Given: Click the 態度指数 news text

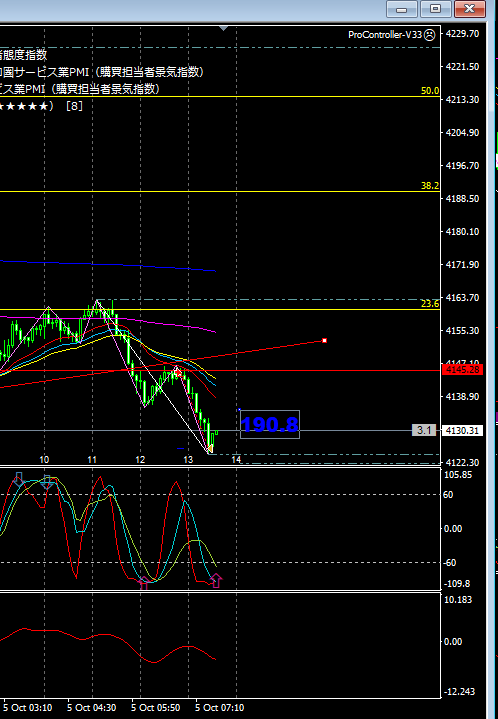Looking at the screenshot, I should pyautogui.click(x=23, y=55).
